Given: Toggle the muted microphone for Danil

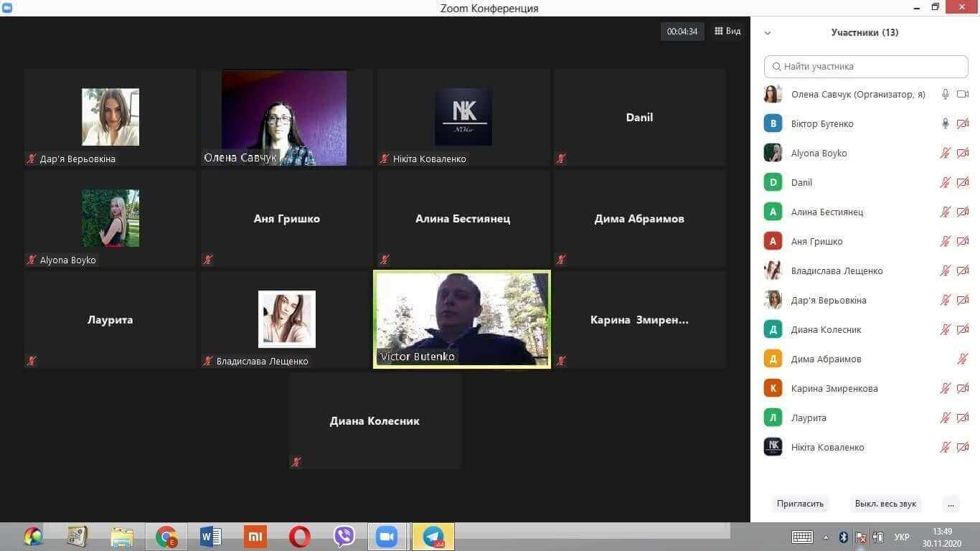Looking at the screenshot, I should coord(946,182).
